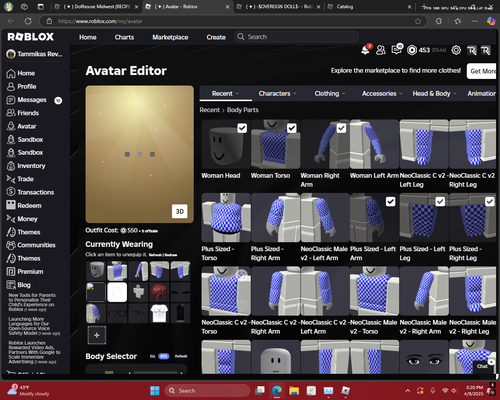Open Messages in the left sidebar
Screen dimensions: 500x400
click(x=27, y=100)
